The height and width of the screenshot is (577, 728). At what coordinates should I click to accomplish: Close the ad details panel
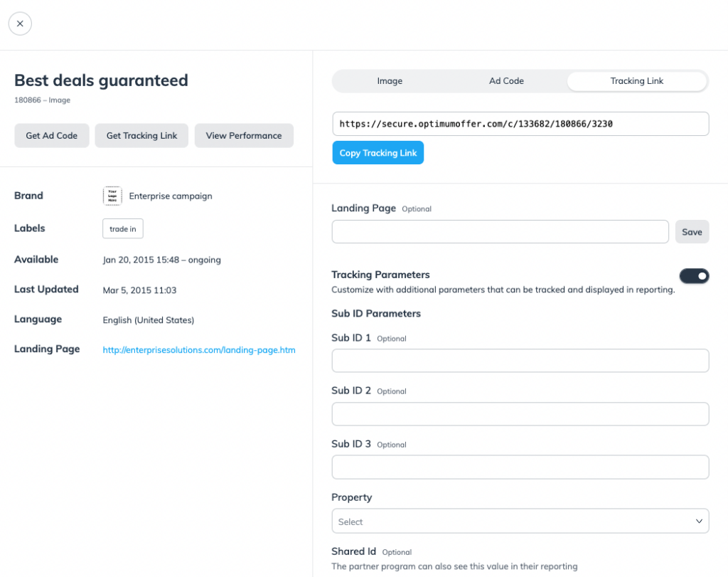pyautogui.click(x=20, y=23)
